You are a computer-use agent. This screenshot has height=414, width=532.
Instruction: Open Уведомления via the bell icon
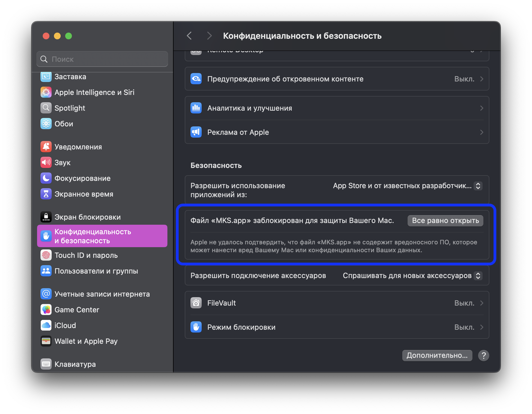[x=46, y=147]
